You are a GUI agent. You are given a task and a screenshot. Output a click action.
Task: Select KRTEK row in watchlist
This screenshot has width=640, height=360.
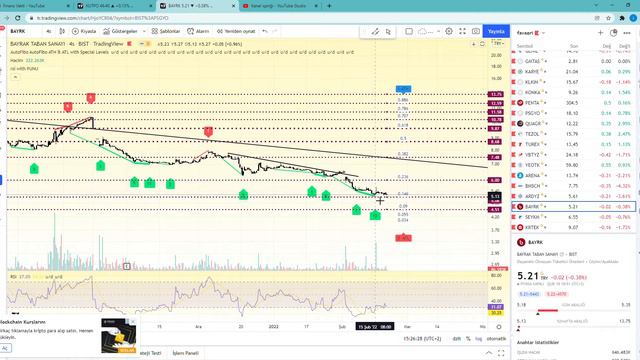click(x=573, y=227)
